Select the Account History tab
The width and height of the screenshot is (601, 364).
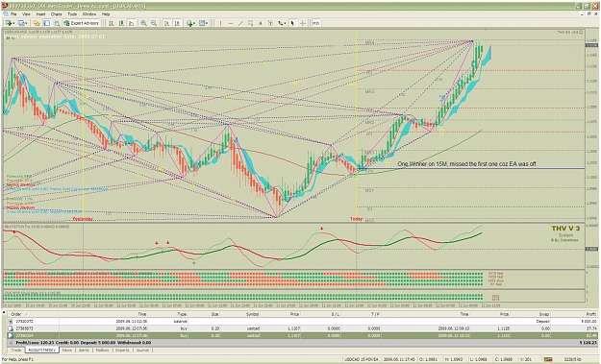(41, 350)
